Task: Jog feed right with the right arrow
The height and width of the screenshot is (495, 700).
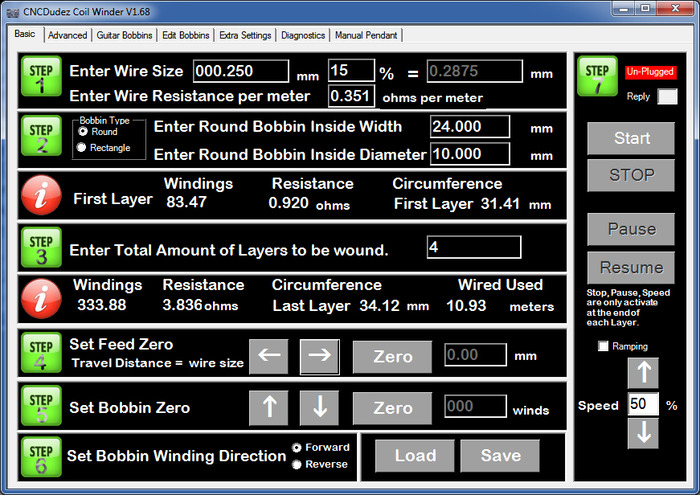Action: (320, 357)
